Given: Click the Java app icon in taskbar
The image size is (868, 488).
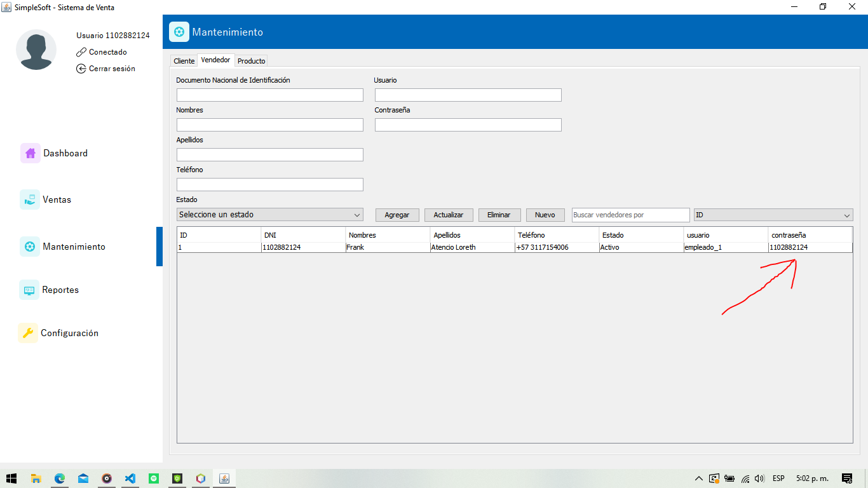Looking at the screenshot, I should tap(224, 478).
